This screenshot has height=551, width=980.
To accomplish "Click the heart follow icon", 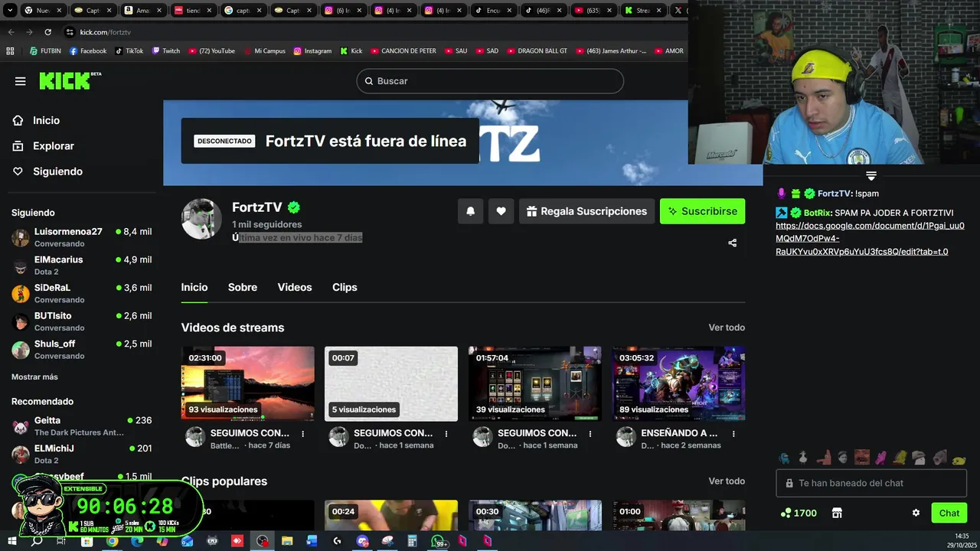I will pyautogui.click(x=501, y=211).
